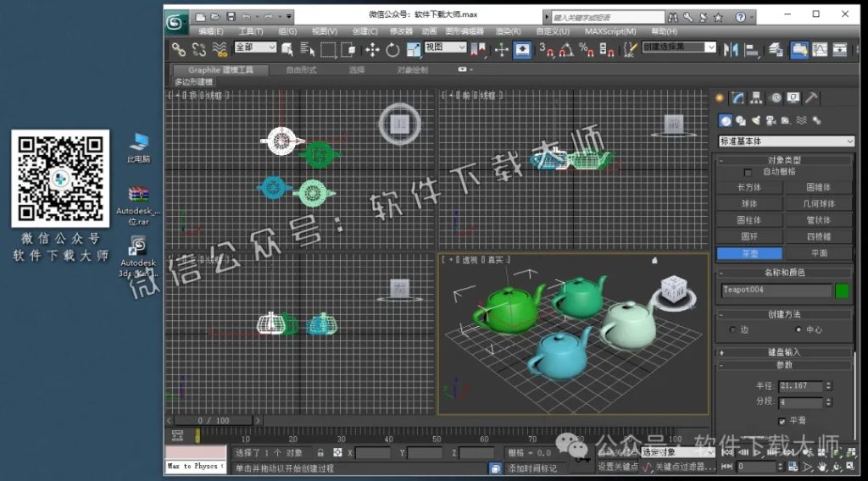
Task: Pick the rectangular selection region tool
Action: [328, 50]
